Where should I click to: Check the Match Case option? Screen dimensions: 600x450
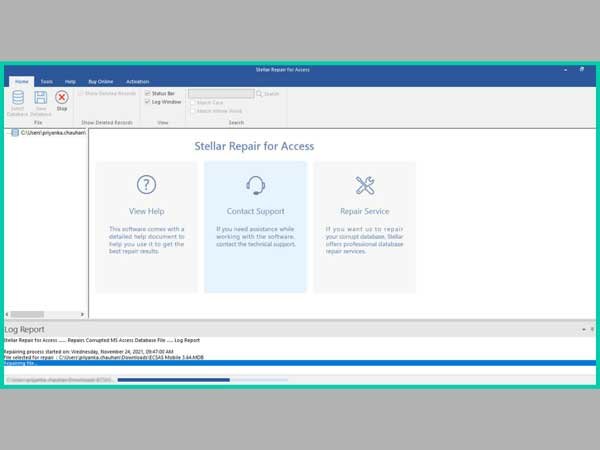click(x=192, y=103)
